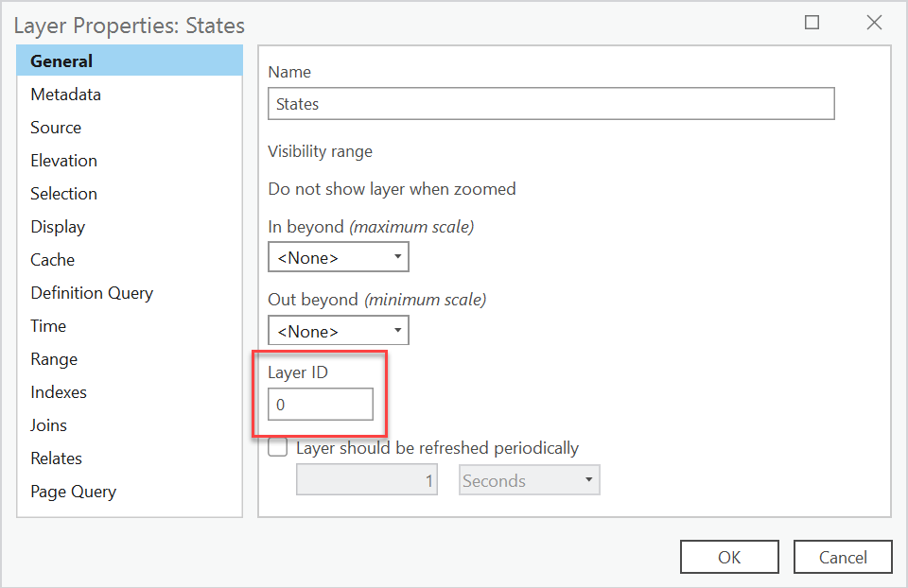Go to the Page Query tab
The height and width of the screenshot is (588, 908).
[x=73, y=492]
